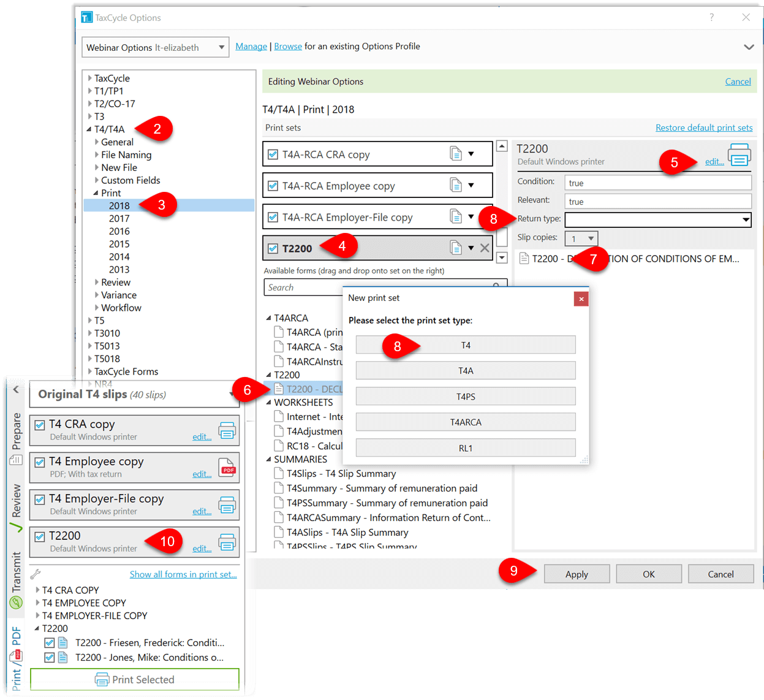This screenshot has height=700, width=764.
Task: Click the printer icon beside T2200 heading
Action: point(739,154)
